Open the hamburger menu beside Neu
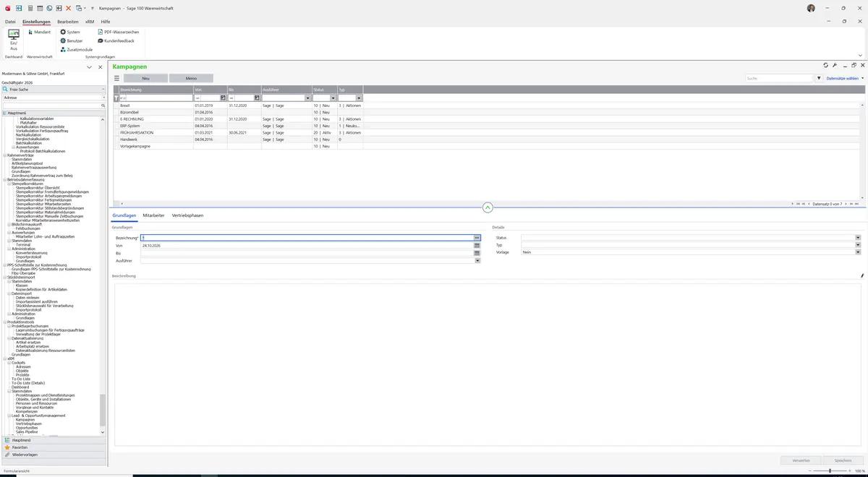The width and height of the screenshot is (868, 477). (116, 78)
